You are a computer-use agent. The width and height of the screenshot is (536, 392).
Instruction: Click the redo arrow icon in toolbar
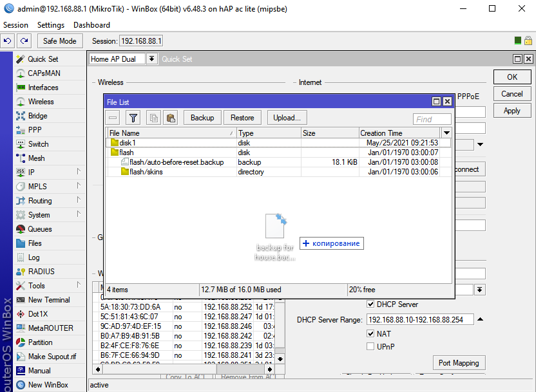coord(24,41)
